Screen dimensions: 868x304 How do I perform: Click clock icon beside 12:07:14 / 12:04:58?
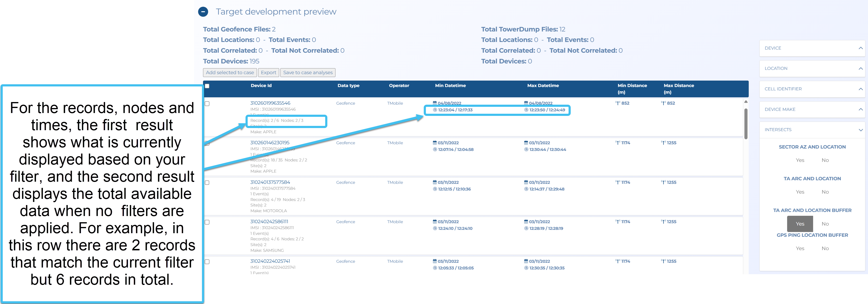coord(435,149)
